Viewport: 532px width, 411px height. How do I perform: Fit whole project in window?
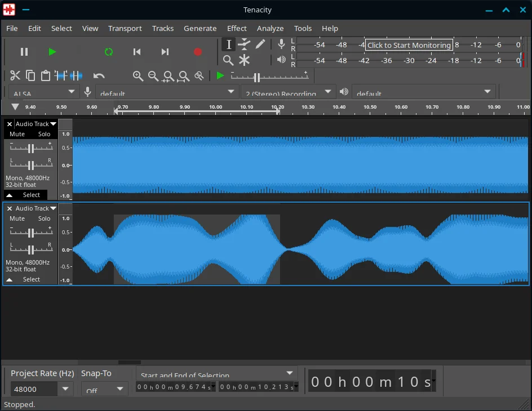point(184,76)
